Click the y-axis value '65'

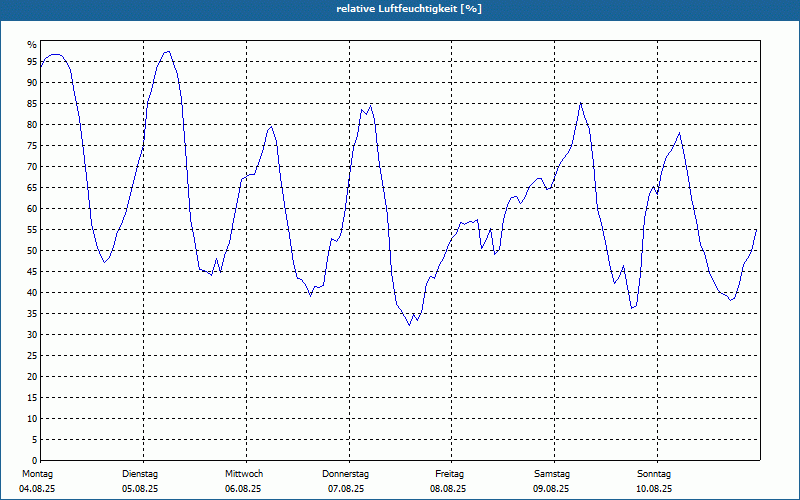pos(32,188)
